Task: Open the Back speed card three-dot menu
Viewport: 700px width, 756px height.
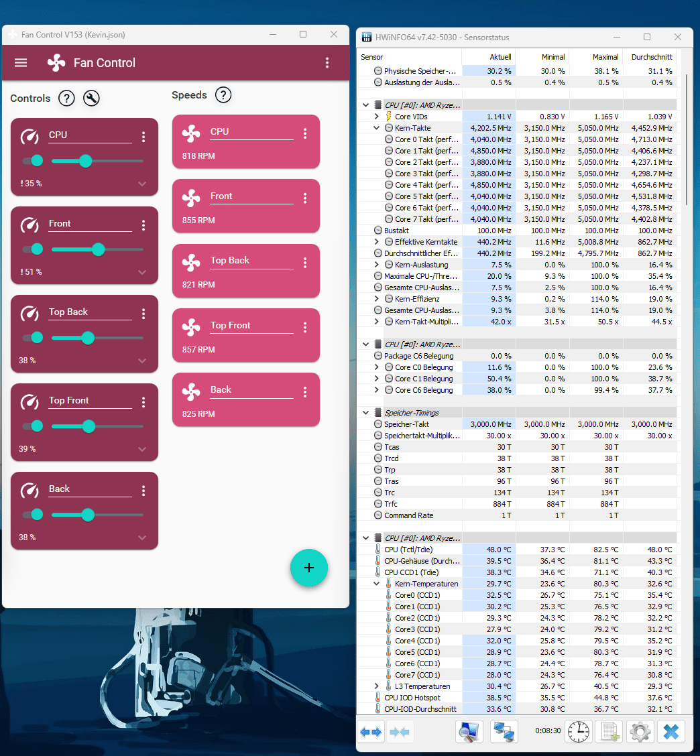Action: (305, 392)
